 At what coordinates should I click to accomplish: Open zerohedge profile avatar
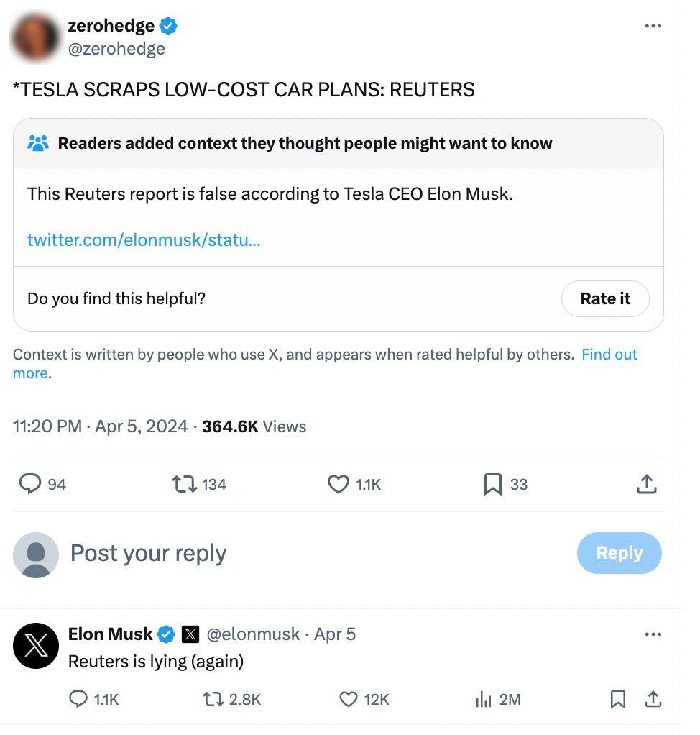[35, 37]
